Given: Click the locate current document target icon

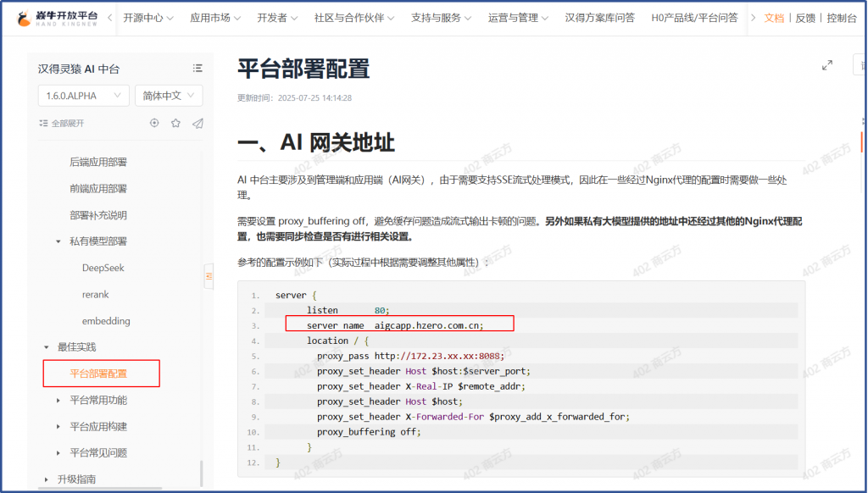Looking at the screenshot, I should tap(154, 123).
